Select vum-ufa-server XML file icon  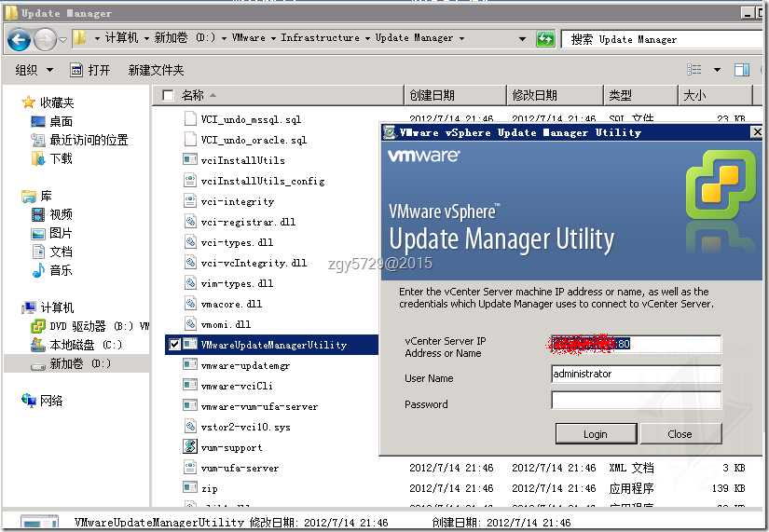(x=190, y=468)
